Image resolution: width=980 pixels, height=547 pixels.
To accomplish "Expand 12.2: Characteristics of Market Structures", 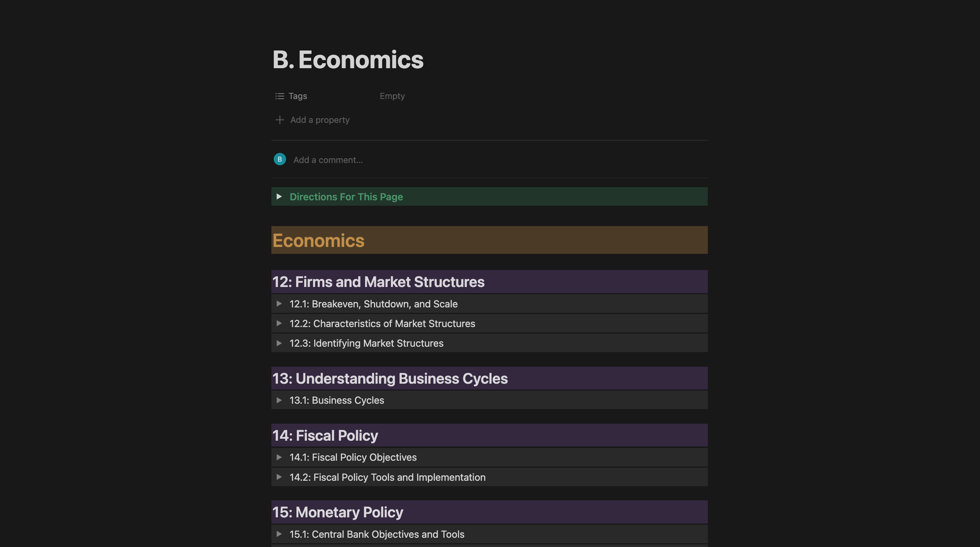I will point(279,324).
